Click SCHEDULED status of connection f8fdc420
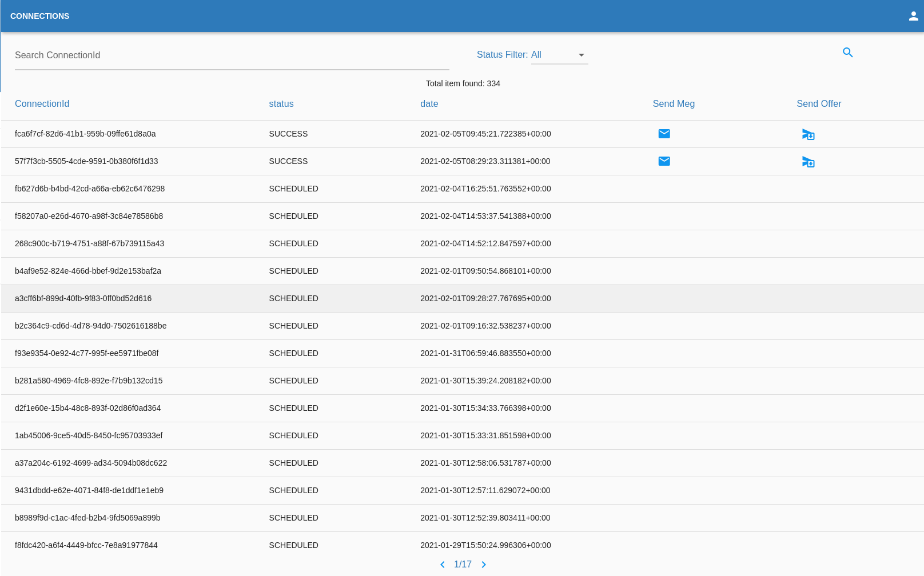Screen dimensions: 924x576 pyautogui.click(x=293, y=545)
